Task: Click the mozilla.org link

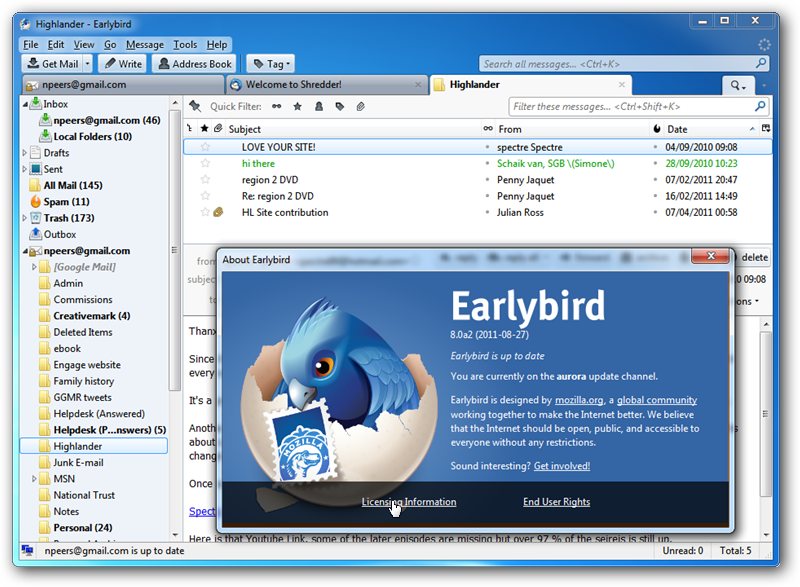Action: point(579,400)
